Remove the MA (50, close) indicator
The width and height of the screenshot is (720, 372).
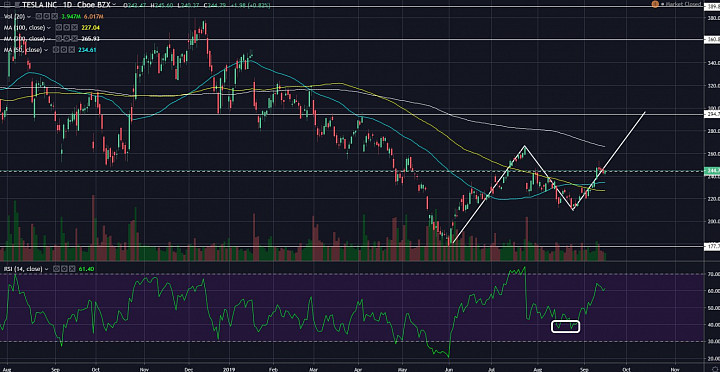[x=72, y=50]
